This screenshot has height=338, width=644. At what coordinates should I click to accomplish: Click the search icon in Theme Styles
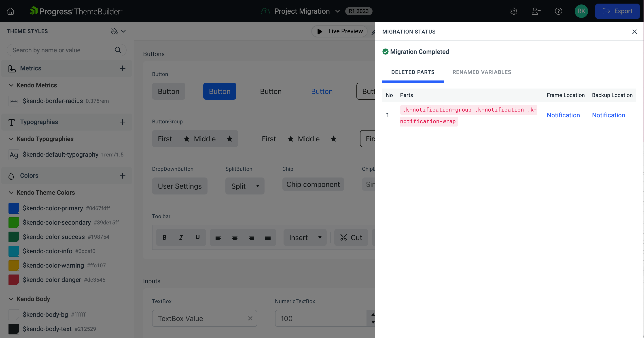point(118,50)
